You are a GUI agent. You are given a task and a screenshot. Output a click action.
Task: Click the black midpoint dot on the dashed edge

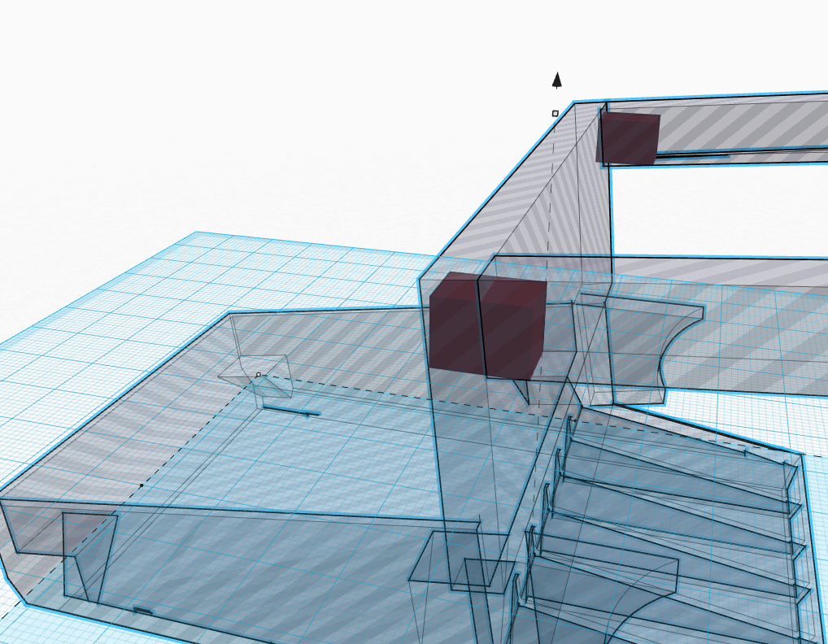pos(142,485)
